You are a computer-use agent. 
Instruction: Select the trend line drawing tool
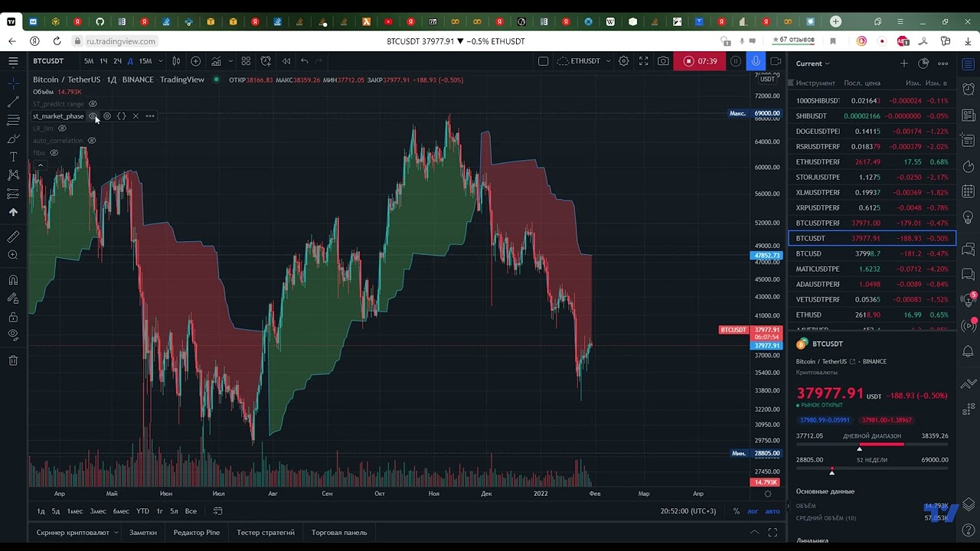[13, 102]
